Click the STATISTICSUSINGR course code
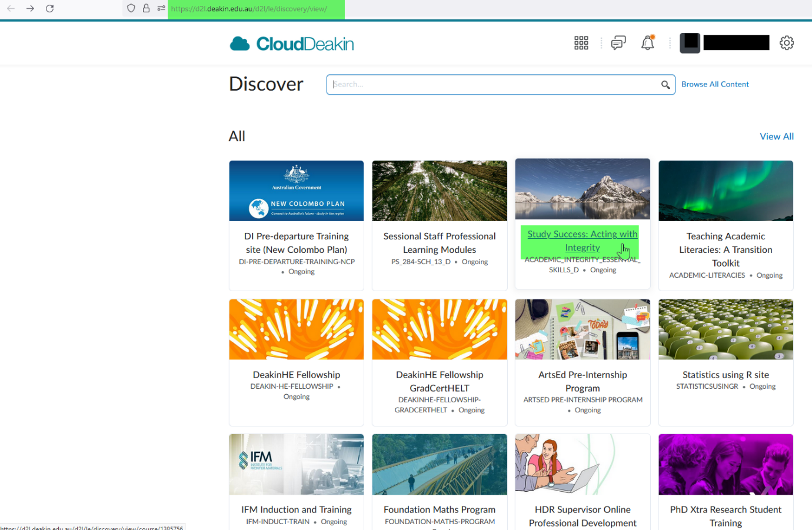Screen dimensions: 812x530 707,386
